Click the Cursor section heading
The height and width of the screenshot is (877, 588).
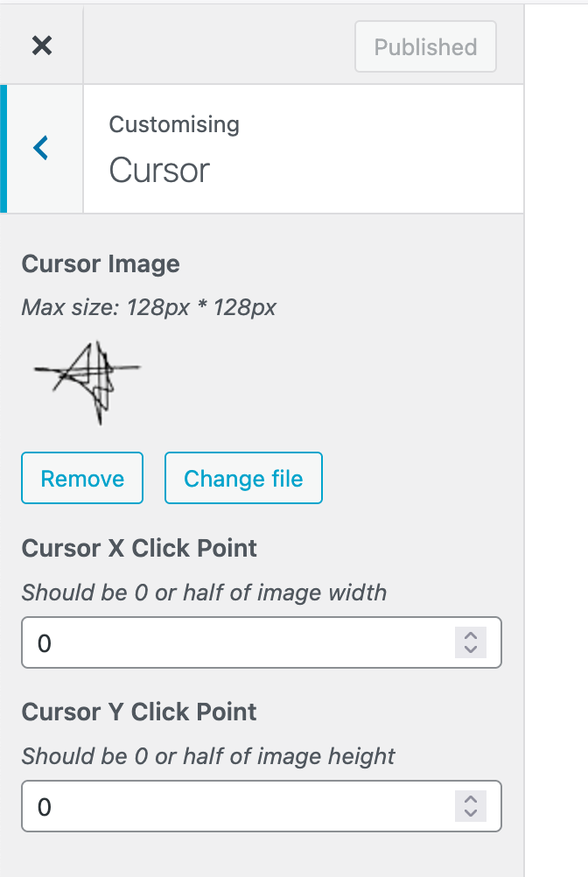[159, 170]
